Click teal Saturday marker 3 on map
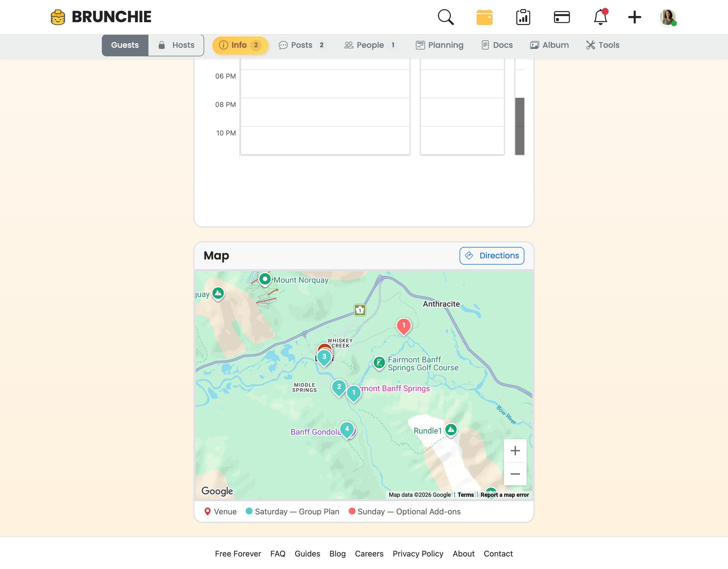The image size is (728, 569). point(324,358)
